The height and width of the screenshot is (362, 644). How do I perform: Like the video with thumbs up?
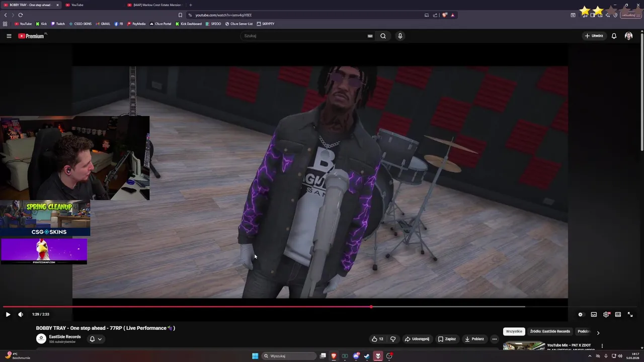click(x=377, y=339)
